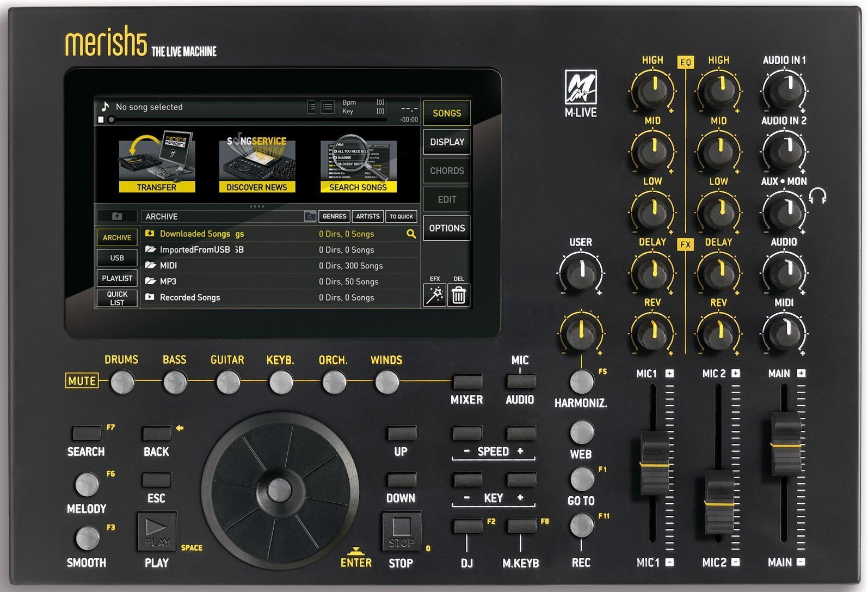This screenshot has height=592, width=868.
Task: Push the hardware SEARCH button
Action: (87, 433)
